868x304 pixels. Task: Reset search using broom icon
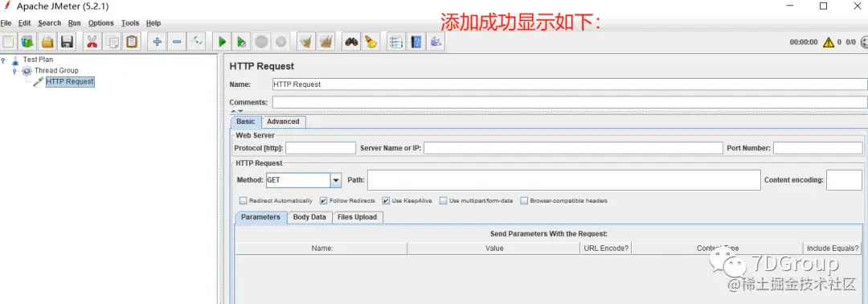371,42
